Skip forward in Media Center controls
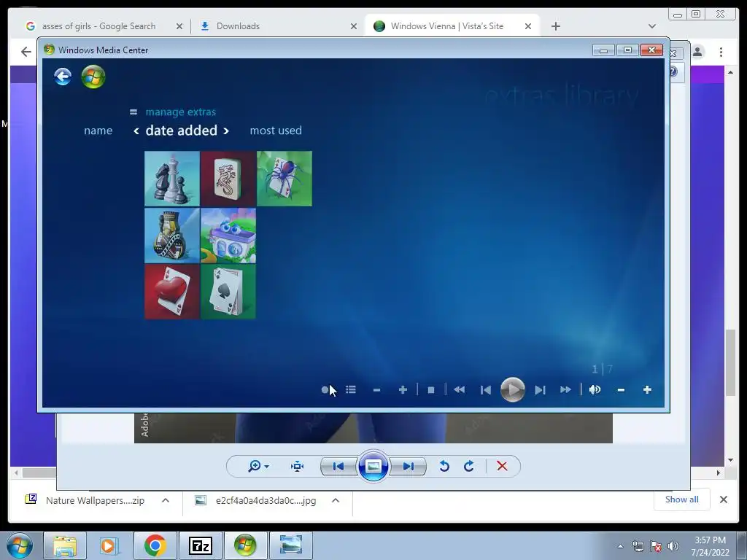The width and height of the screenshot is (747, 560). pyautogui.click(x=540, y=390)
